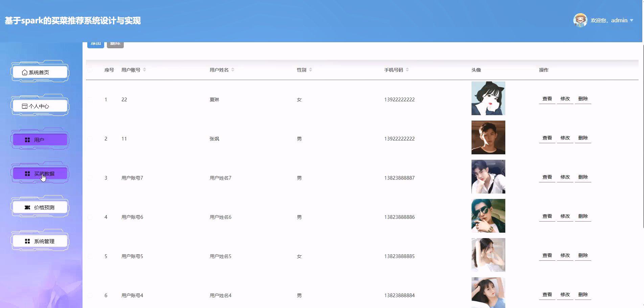The height and width of the screenshot is (308, 644).
Task: Click the admin avatar in the header
Action: [x=580, y=20]
